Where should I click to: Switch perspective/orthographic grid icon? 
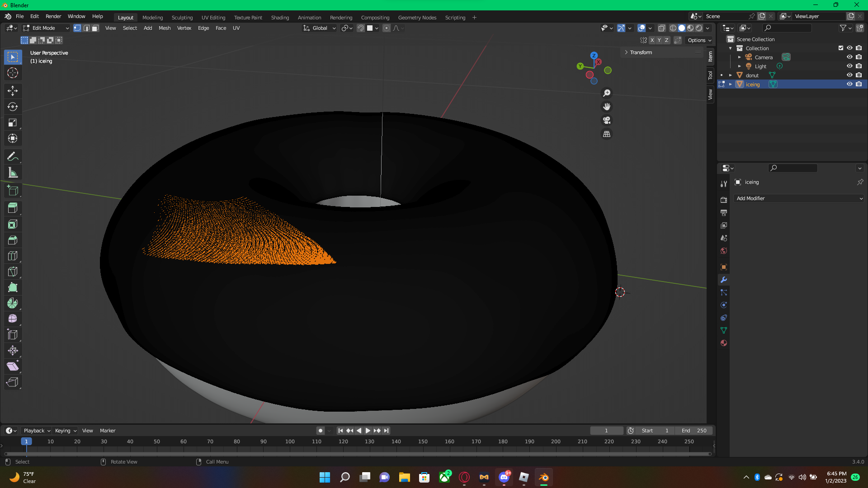pyautogui.click(x=607, y=134)
